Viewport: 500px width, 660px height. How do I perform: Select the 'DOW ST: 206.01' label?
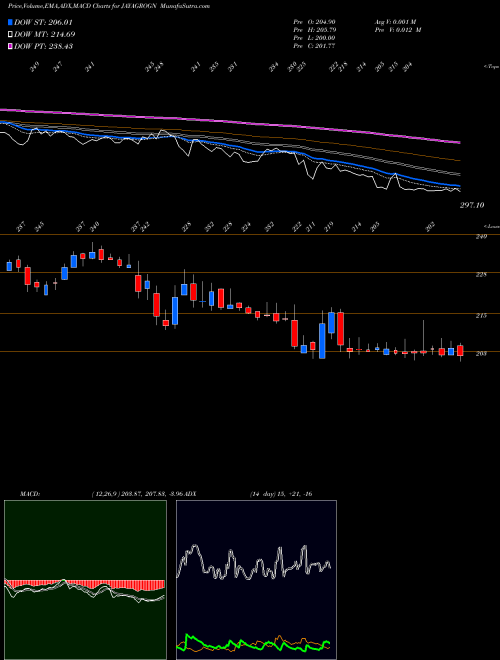click(x=43, y=22)
